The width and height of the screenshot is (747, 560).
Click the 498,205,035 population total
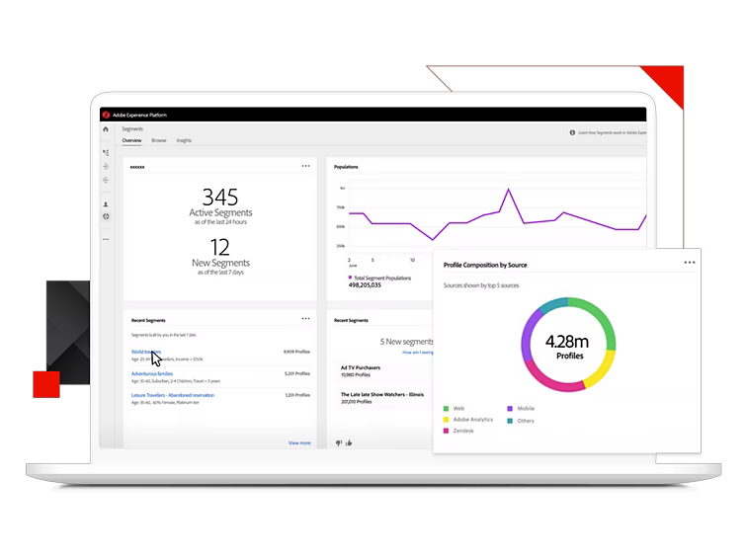pos(365,285)
